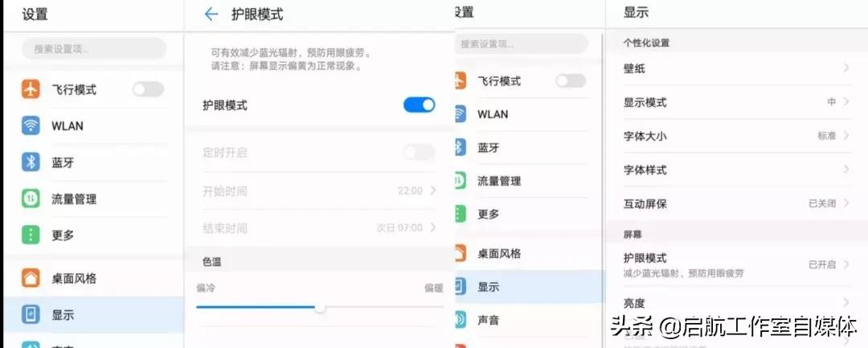
Task: Focus 搜索设置项 search field on 显示 screen
Action: click(x=522, y=43)
